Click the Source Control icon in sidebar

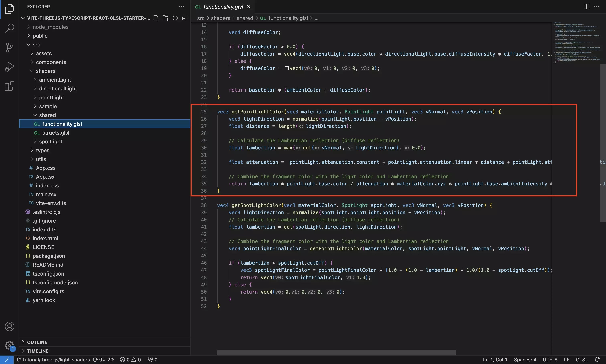click(x=10, y=48)
